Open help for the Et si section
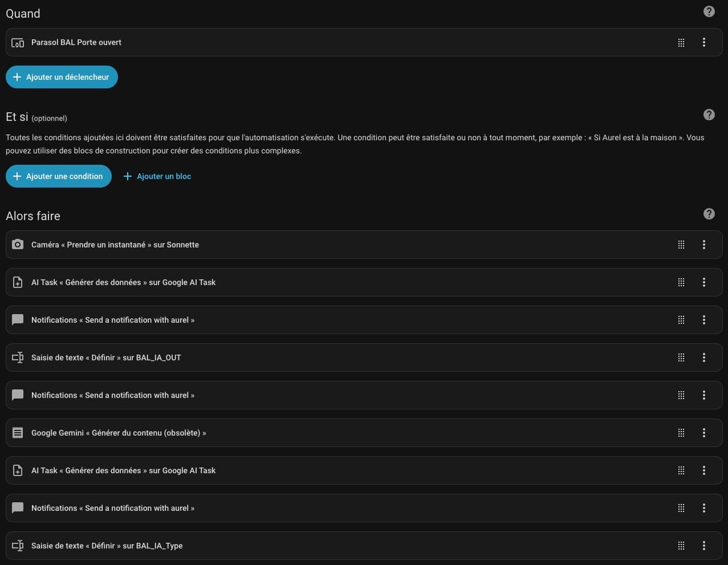This screenshot has height=565, width=728. pyautogui.click(x=709, y=115)
